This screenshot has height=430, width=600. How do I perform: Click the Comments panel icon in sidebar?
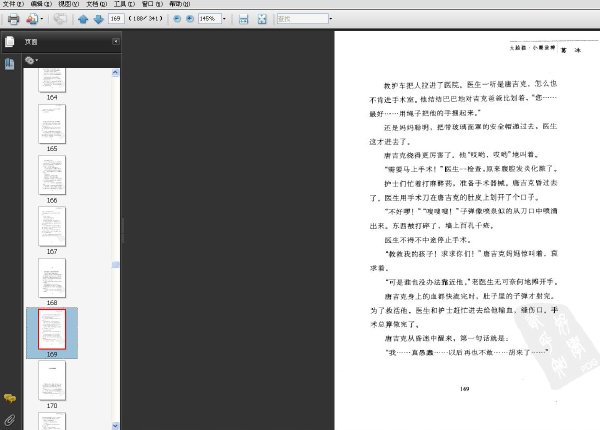[x=10, y=399]
